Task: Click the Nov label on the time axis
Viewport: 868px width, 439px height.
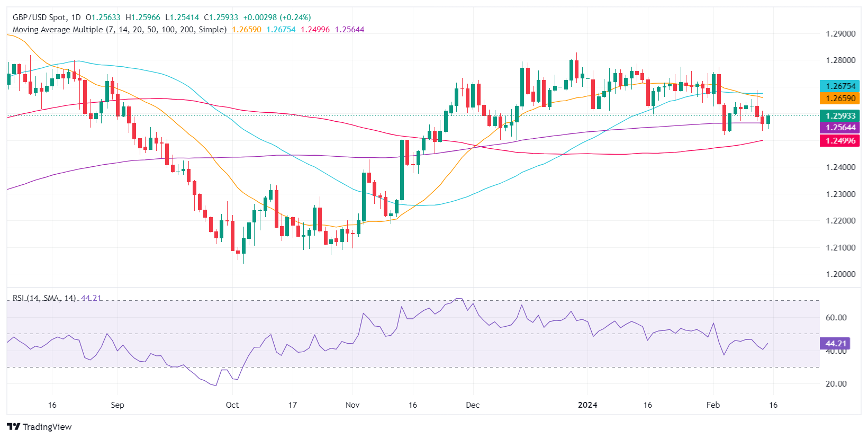Action: (x=352, y=405)
